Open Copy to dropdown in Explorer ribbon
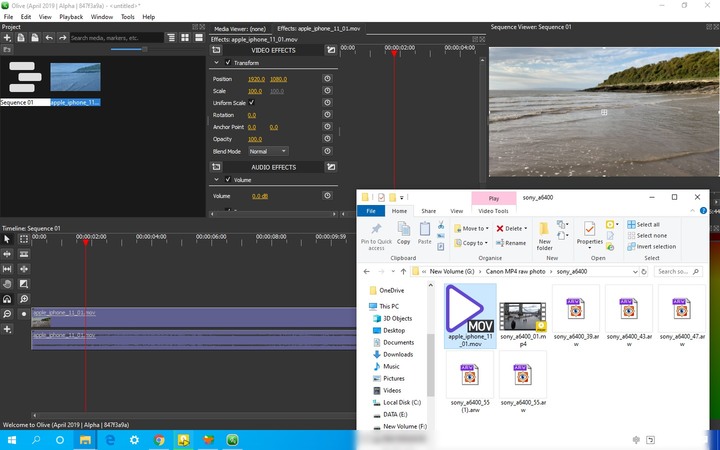 pyautogui.click(x=471, y=243)
